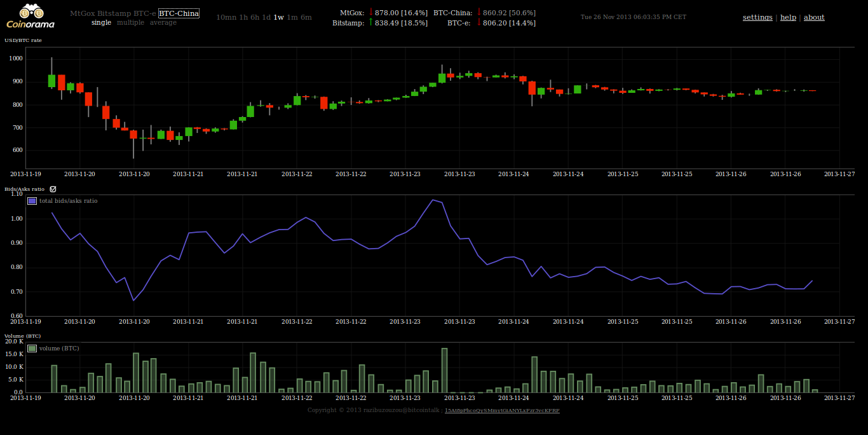Screen dimensions: 868x435
Task: Click the volume (BTC) legend color swatch
Action: [x=32, y=349]
